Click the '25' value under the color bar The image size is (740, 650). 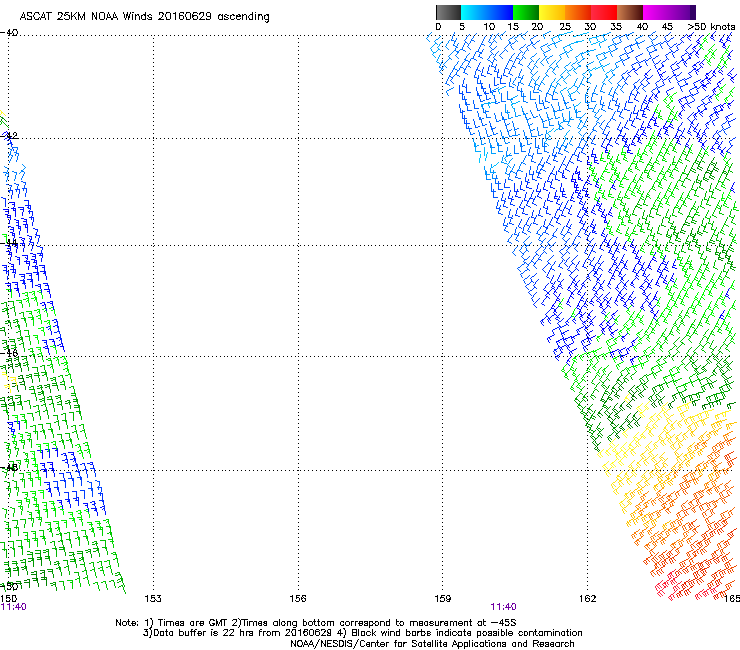pyautogui.click(x=565, y=26)
